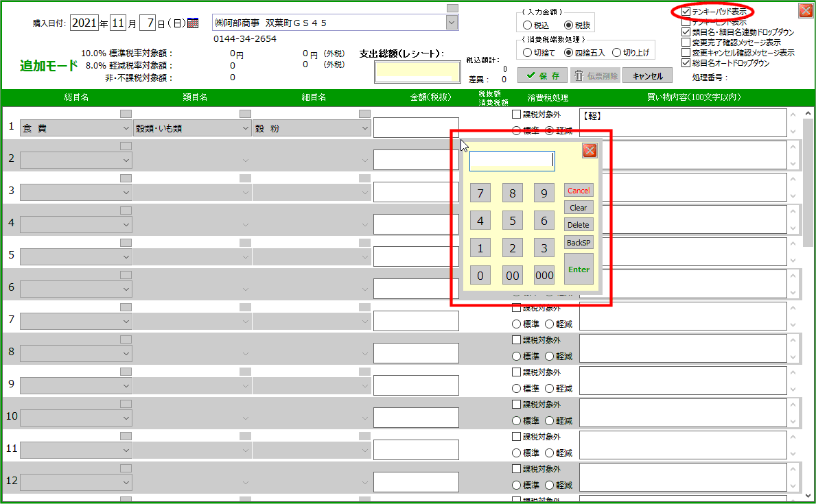Open the calendar picker beside the purchase date

(x=193, y=23)
